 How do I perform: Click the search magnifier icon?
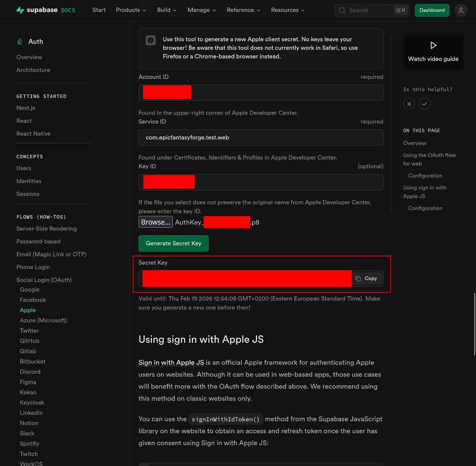[x=342, y=10]
